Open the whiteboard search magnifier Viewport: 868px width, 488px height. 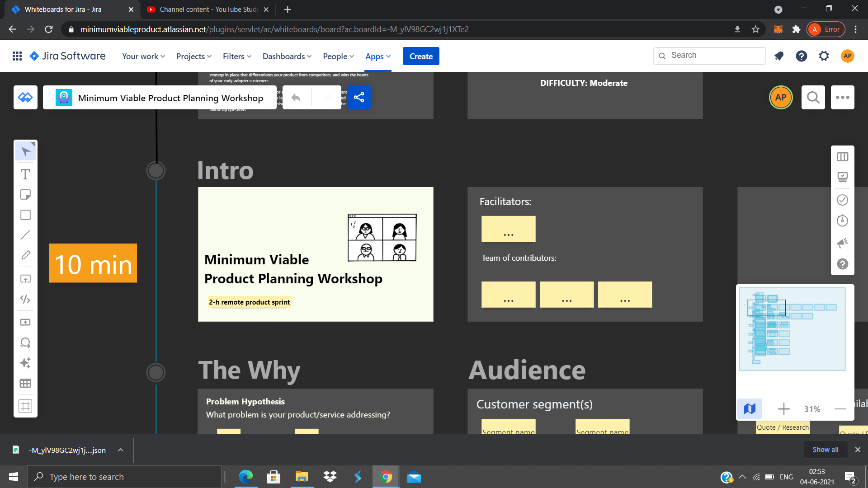(813, 98)
